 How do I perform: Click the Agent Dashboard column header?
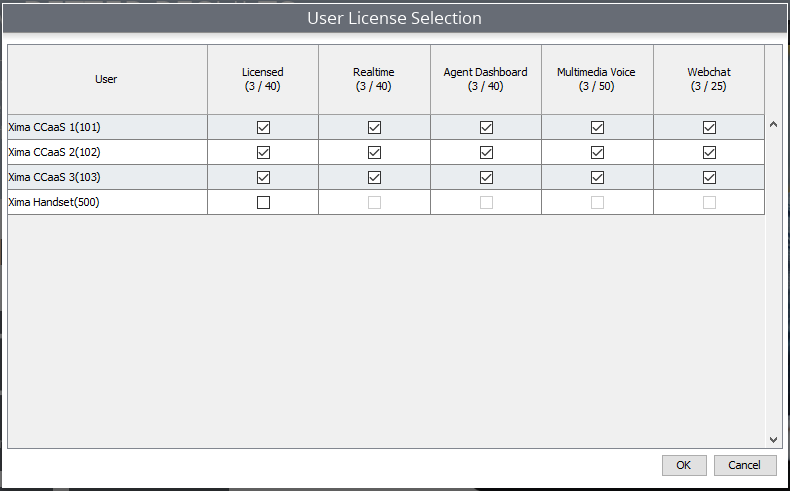(486, 79)
